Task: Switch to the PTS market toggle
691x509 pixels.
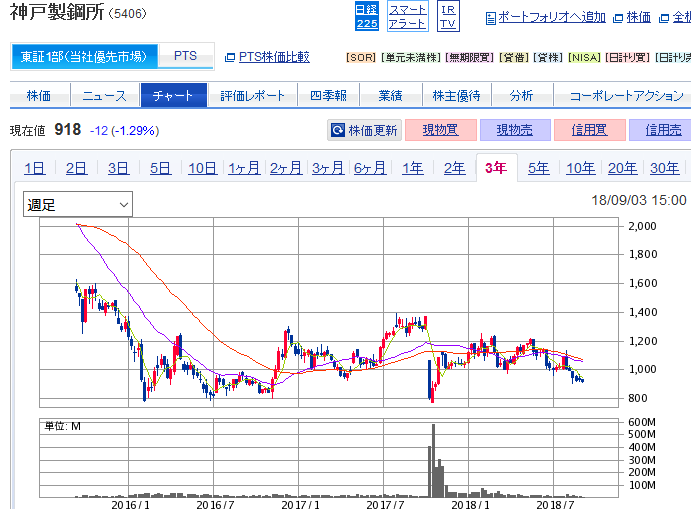Action: 185,57
